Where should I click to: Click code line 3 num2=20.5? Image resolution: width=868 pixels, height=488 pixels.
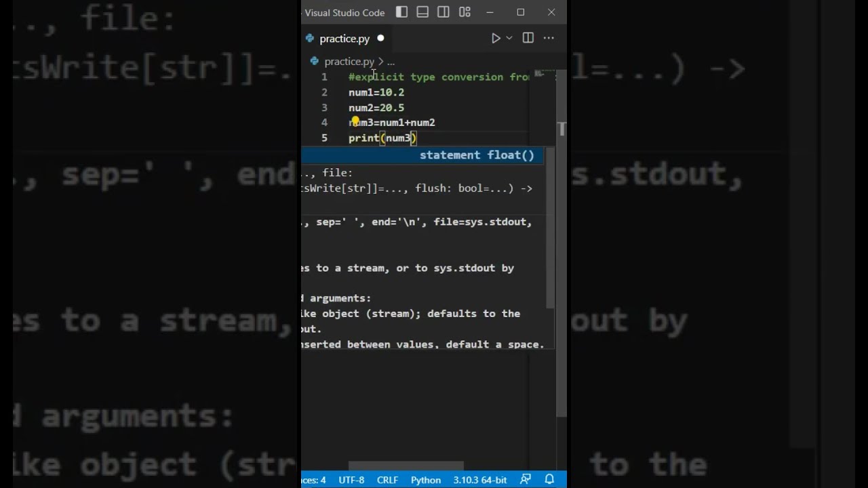click(376, 108)
